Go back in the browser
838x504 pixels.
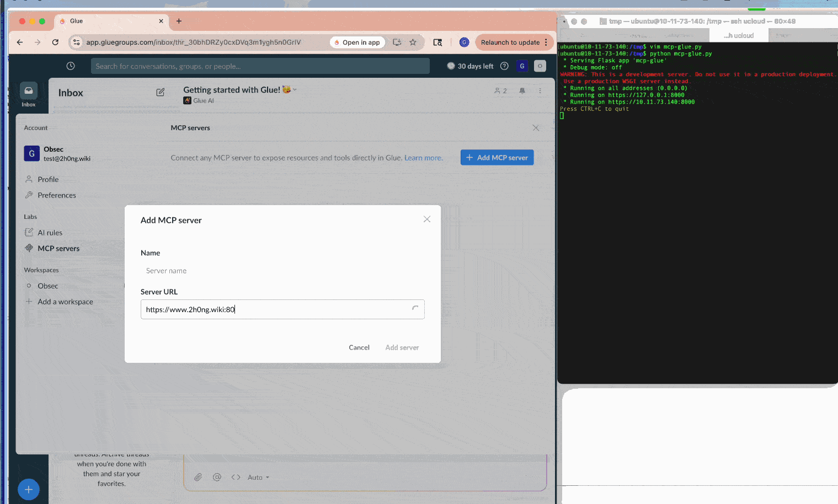coord(20,42)
